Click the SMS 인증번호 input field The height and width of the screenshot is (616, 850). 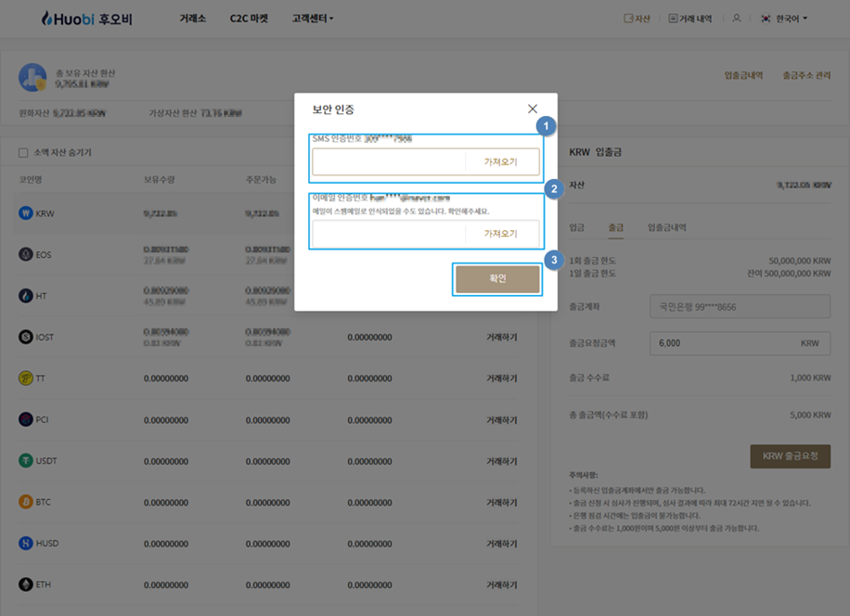[x=389, y=161]
